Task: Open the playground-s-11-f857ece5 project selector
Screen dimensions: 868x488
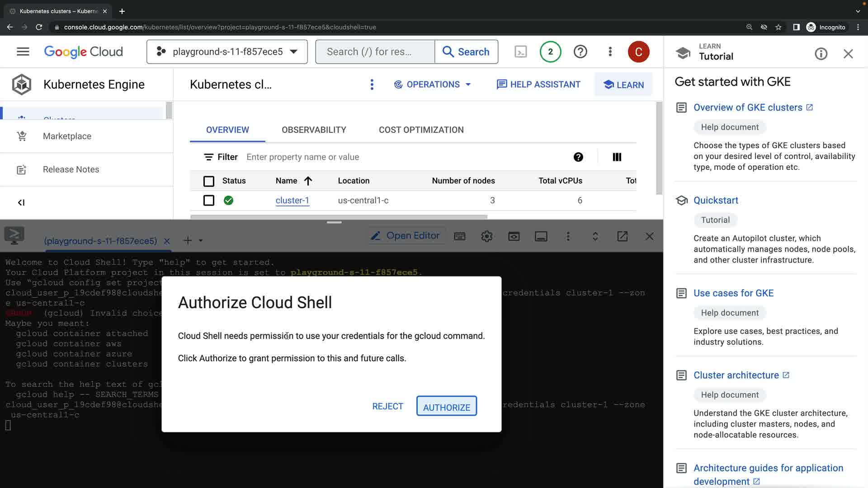Action: point(227,52)
